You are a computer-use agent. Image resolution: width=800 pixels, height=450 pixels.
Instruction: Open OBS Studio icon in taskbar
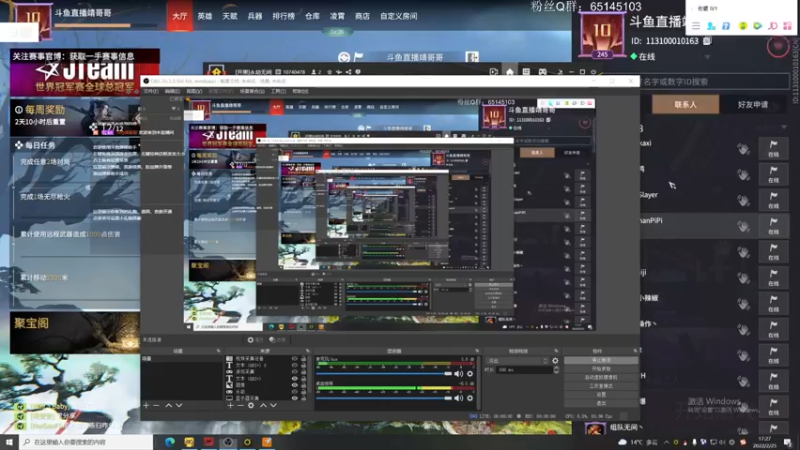[228, 442]
